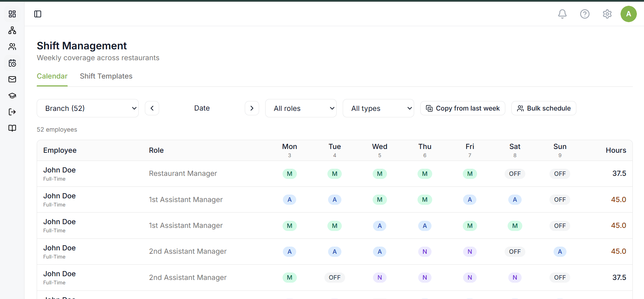The image size is (644, 299).
Task: Click the Employee column header
Action: (60, 150)
